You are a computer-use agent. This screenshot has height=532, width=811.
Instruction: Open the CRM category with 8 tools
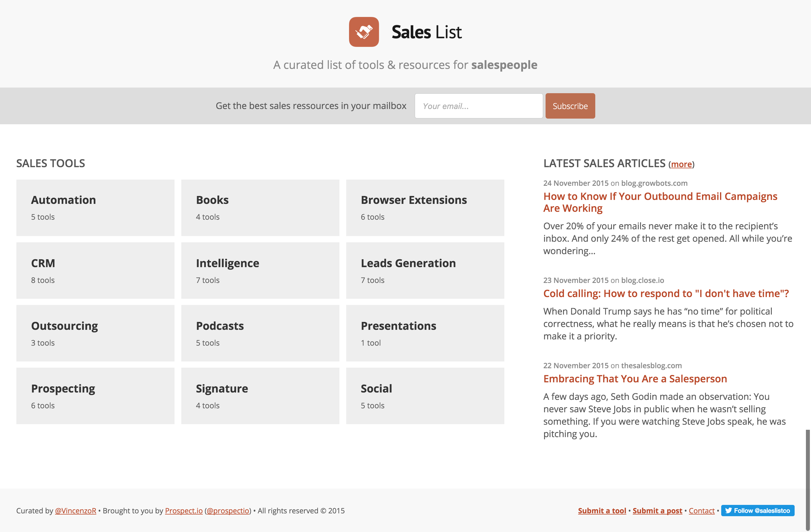click(x=95, y=270)
